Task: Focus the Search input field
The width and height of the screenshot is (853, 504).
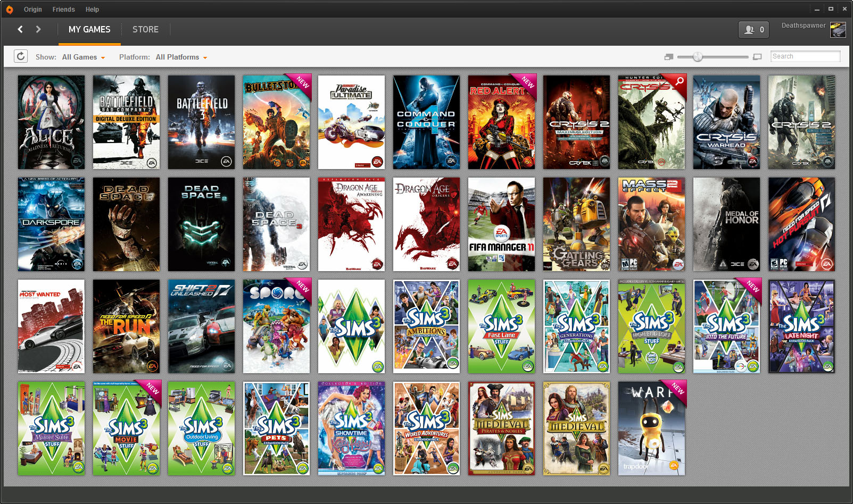Action: [806, 56]
